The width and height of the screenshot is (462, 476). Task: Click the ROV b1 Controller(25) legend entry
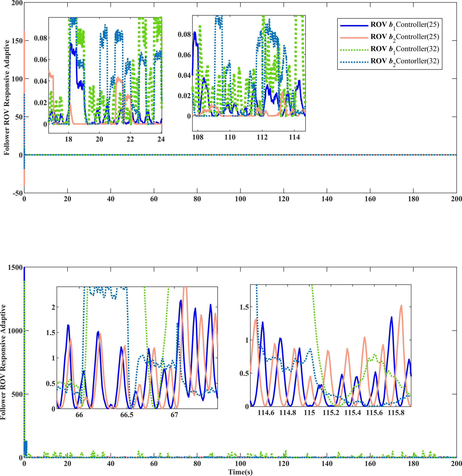(405, 25)
